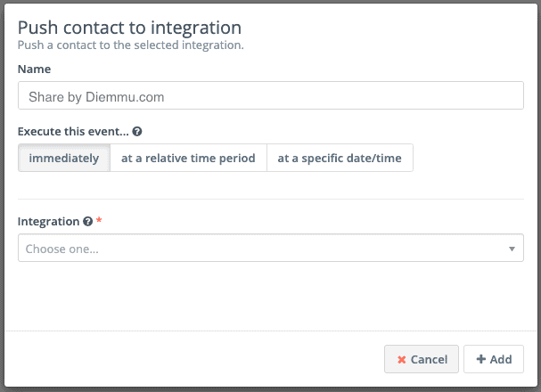
Task: Click the plus icon on Add
Action: tap(481, 360)
